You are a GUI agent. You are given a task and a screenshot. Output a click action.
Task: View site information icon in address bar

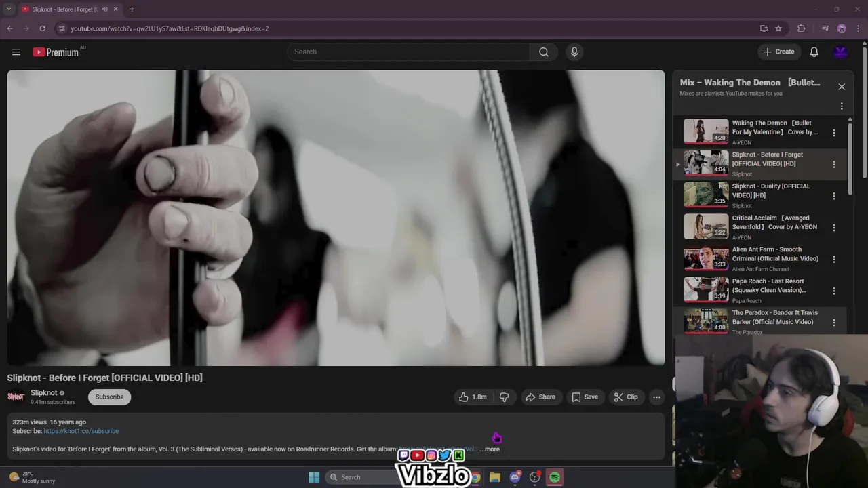click(62, 28)
